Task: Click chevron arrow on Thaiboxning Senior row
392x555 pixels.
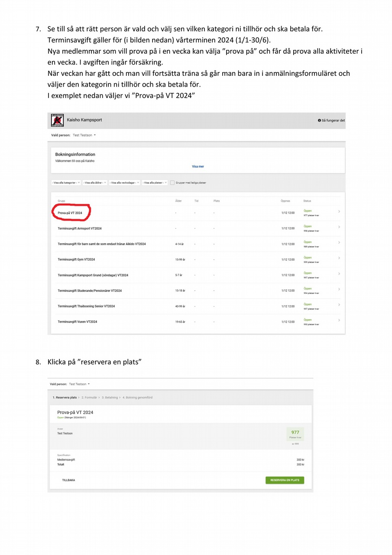Action: coord(339,305)
